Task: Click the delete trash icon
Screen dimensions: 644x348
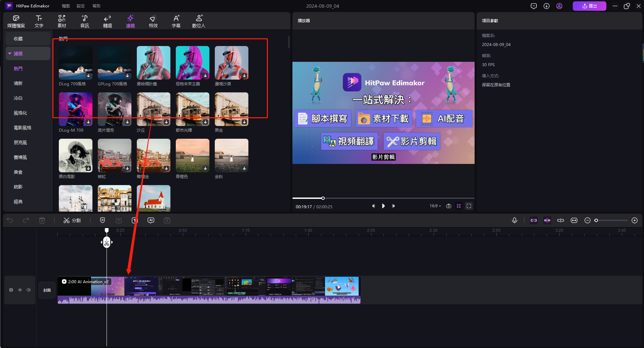Action: click(x=42, y=220)
